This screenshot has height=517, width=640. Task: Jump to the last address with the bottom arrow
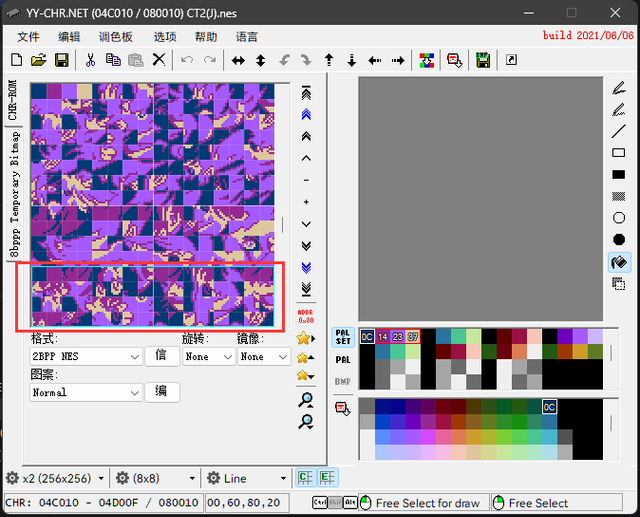[306, 289]
